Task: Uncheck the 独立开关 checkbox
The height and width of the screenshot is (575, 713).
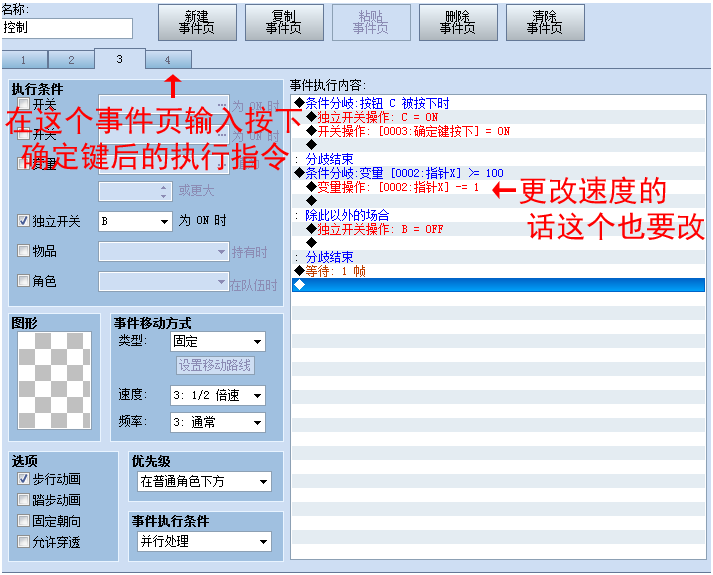Action: (x=24, y=221)
